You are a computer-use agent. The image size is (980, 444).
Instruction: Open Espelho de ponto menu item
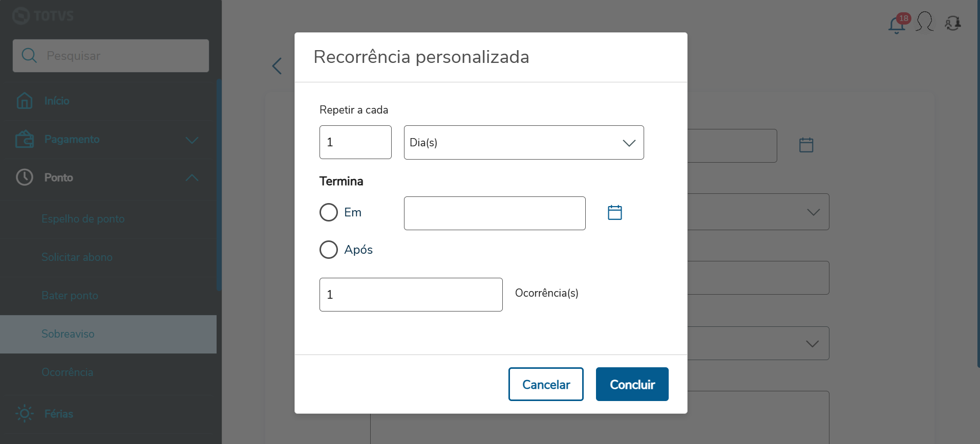point(83,219)
